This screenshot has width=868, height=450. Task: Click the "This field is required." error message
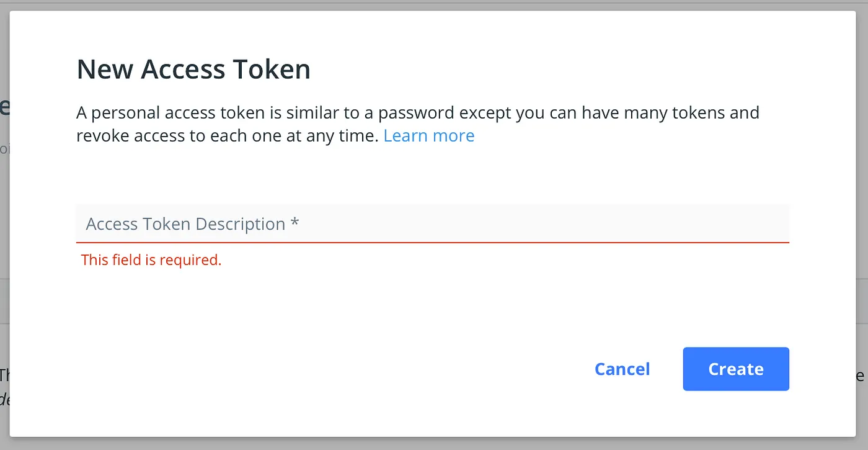coord(151,259)
